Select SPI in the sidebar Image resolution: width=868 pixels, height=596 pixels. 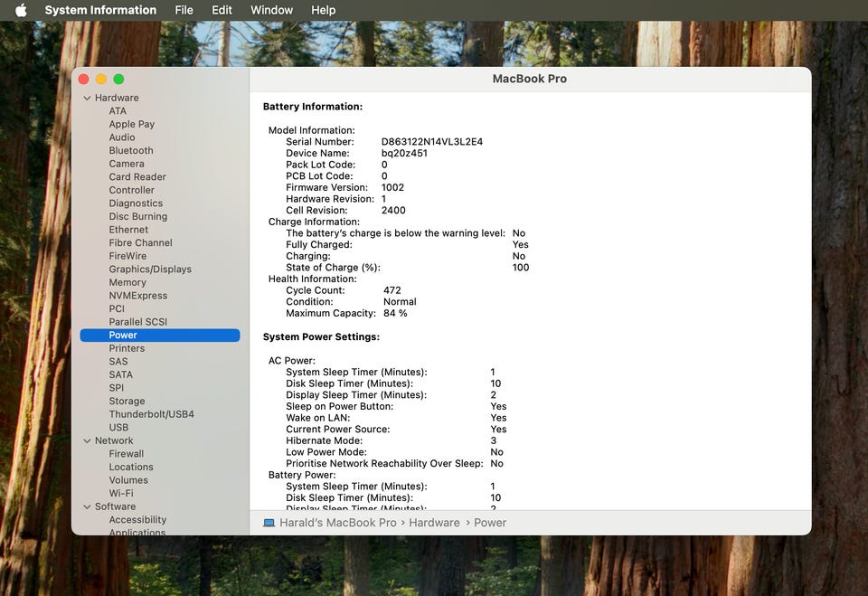[x=117, y=388]
